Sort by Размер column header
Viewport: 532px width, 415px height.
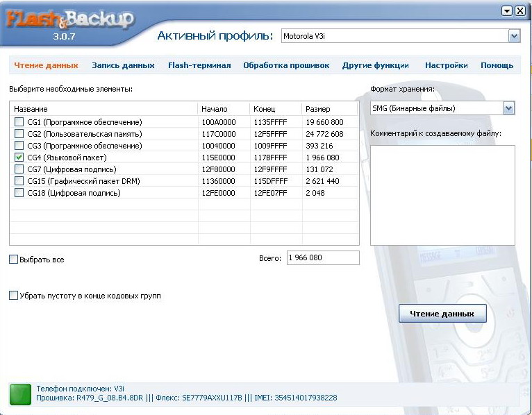[x=329, y=109]
